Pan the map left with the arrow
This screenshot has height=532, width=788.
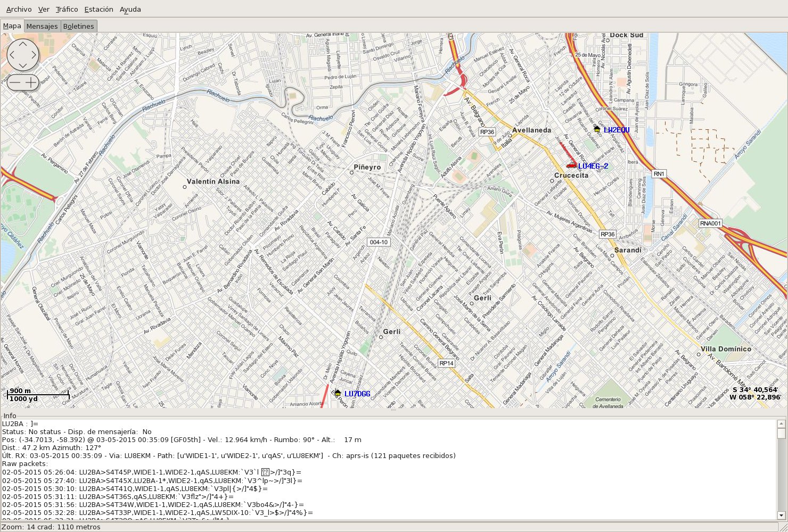click(12, 55)
